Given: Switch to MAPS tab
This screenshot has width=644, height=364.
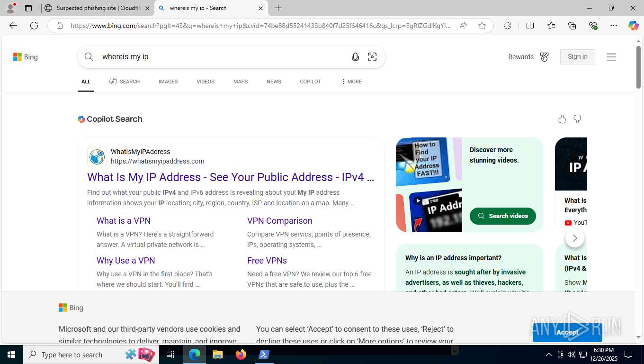Looking at the screenshot, I should pos(241,82).
